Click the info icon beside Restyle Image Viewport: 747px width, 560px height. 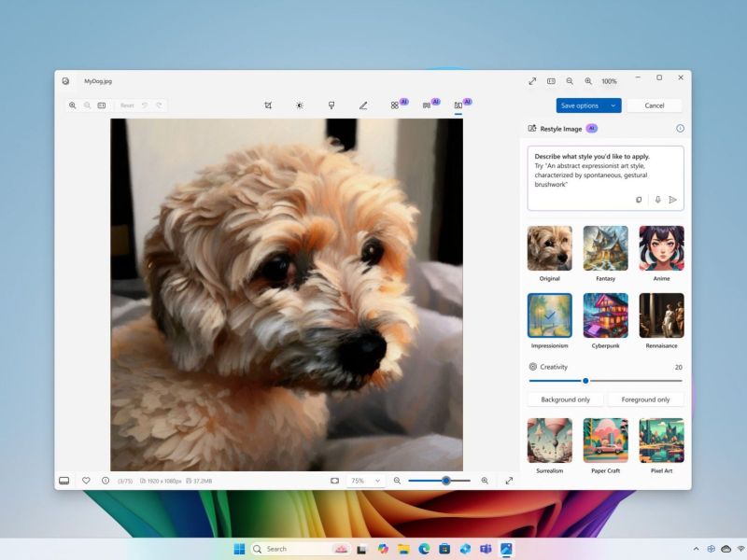pos(680,129)
